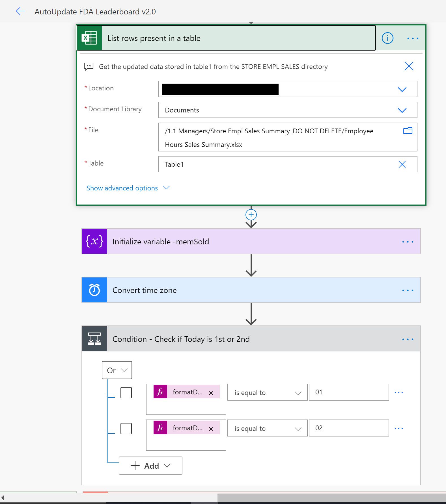This screenshot has height=504, width=446.
Task: Open info for List rows present in a table
Action: [x=387, y=38]
